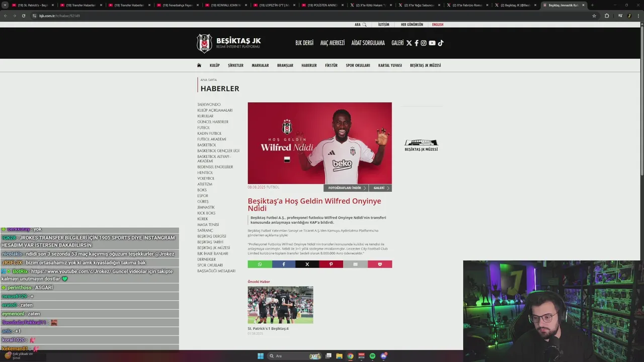Image resolution: width=644 pixels, height=362 pixels.
Task: Click FOTOĞRAFLARI İNDİR button
Action: (x=346, y=188)
